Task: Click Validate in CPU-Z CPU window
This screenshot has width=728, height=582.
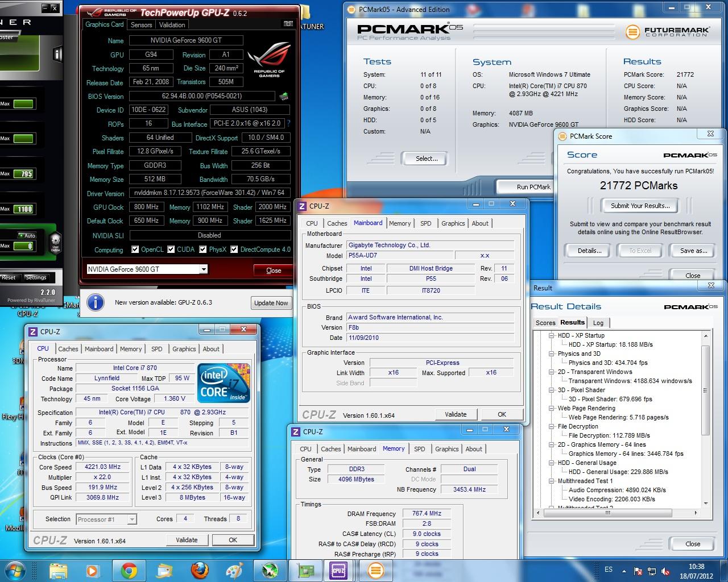Action: pos(187,540)
